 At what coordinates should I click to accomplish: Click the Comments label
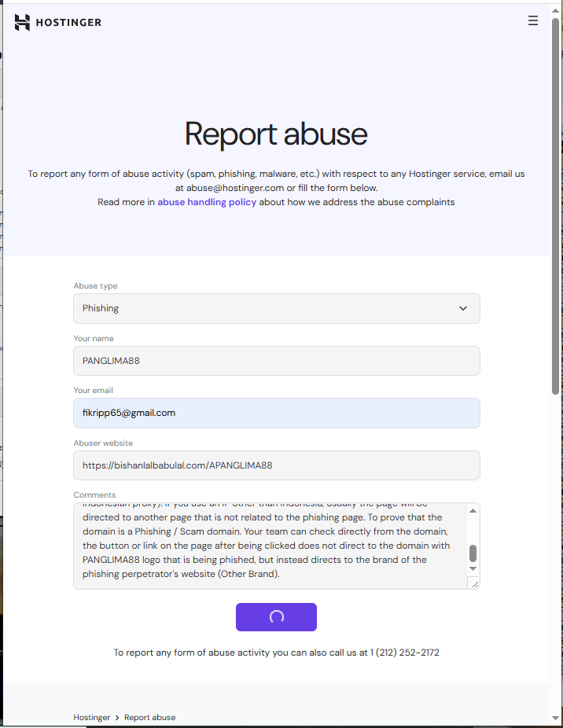[94, 495]
